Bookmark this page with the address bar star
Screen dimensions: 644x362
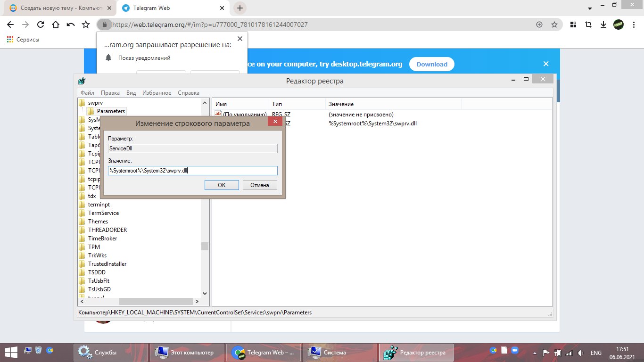coord(554,25)
